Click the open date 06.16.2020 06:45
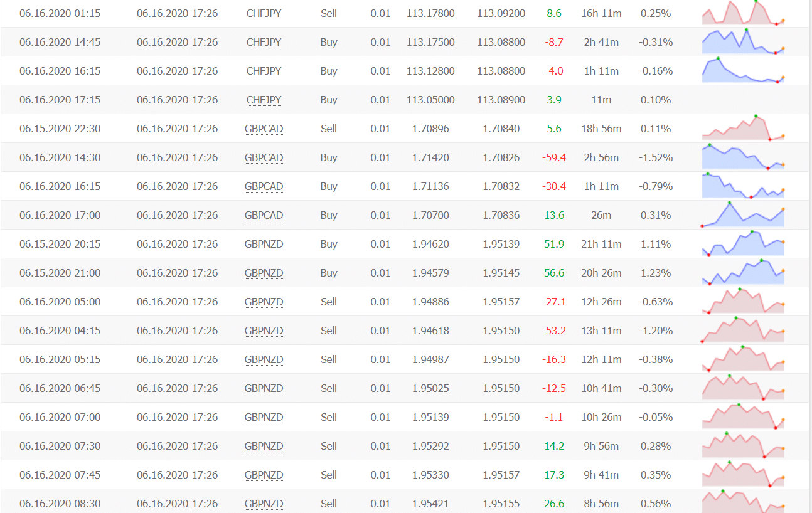This screenshot has width=812, height=513. [60, 388]
